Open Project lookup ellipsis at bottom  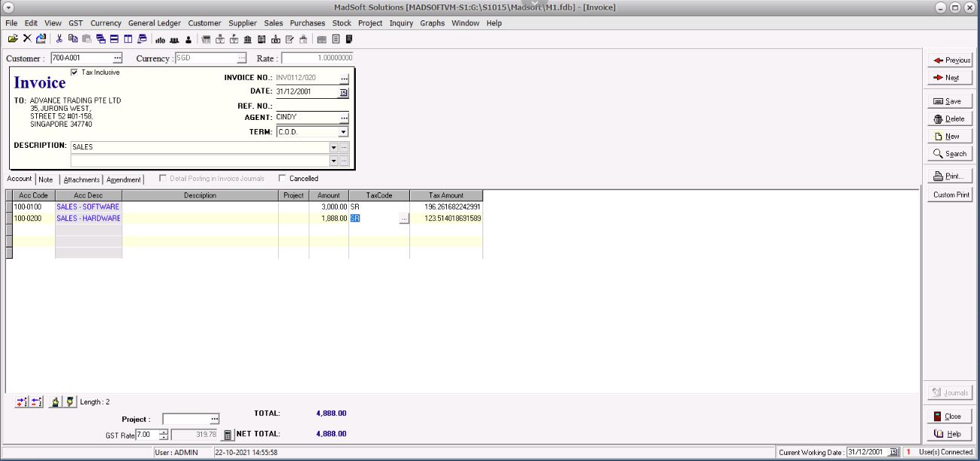click(214, 419)
